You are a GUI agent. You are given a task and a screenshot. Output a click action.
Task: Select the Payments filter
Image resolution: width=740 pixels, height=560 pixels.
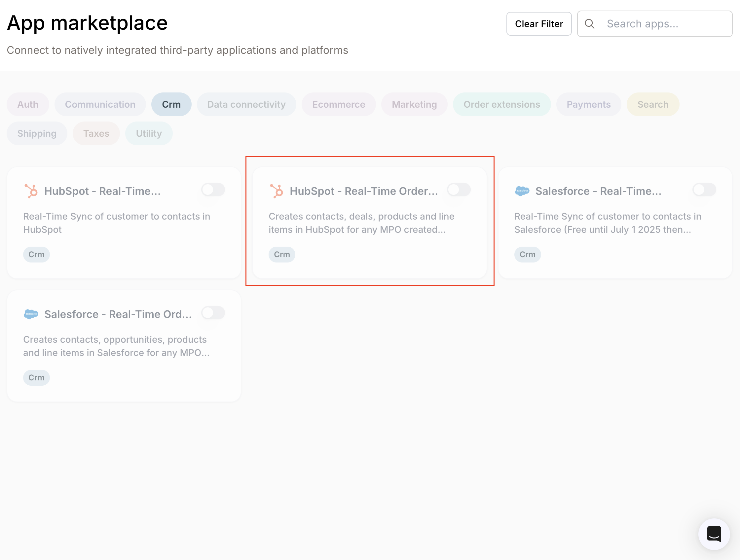(588, 104)
